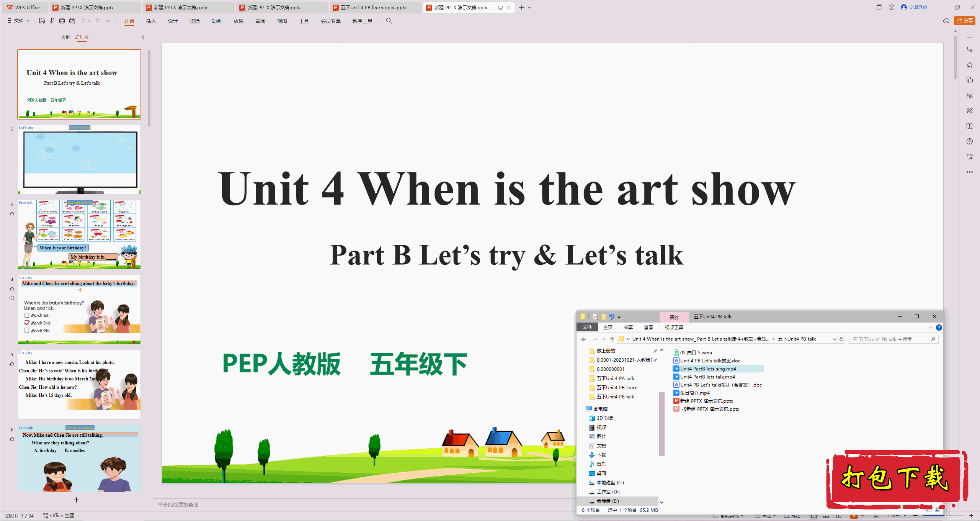Open the 动画 ribbon tab

[x=217, y=21]
